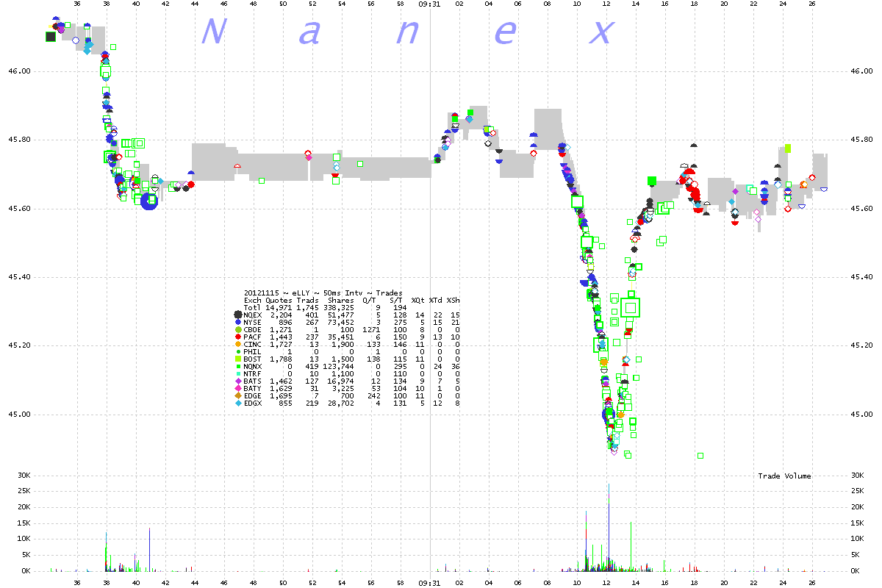This screenshot has width=882, height=588.
Task: Click the 'Trade Volume' label
Action: [784, 476]
